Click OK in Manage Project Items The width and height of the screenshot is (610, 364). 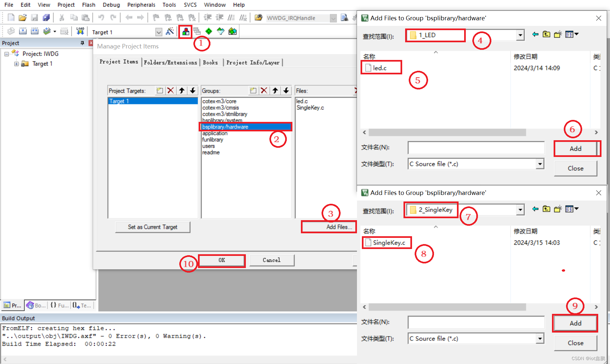pyautogui.click(x=222, y=260)
